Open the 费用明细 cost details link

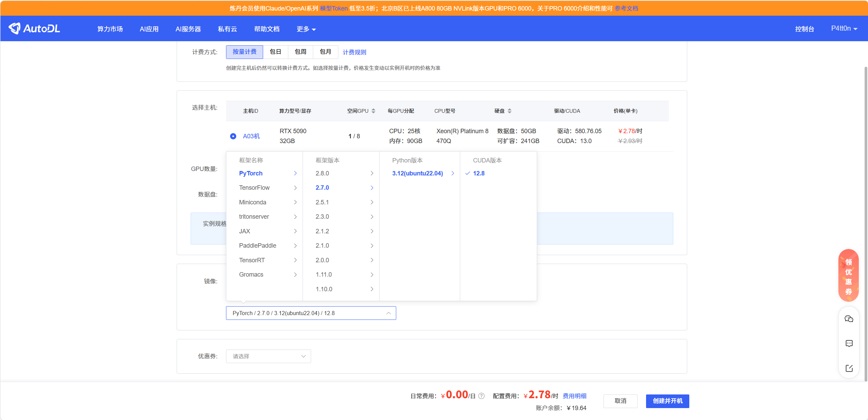coord(575,396)
